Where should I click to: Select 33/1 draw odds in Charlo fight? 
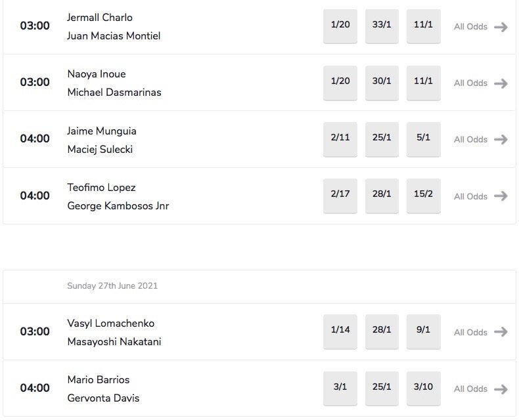[382, 26]
